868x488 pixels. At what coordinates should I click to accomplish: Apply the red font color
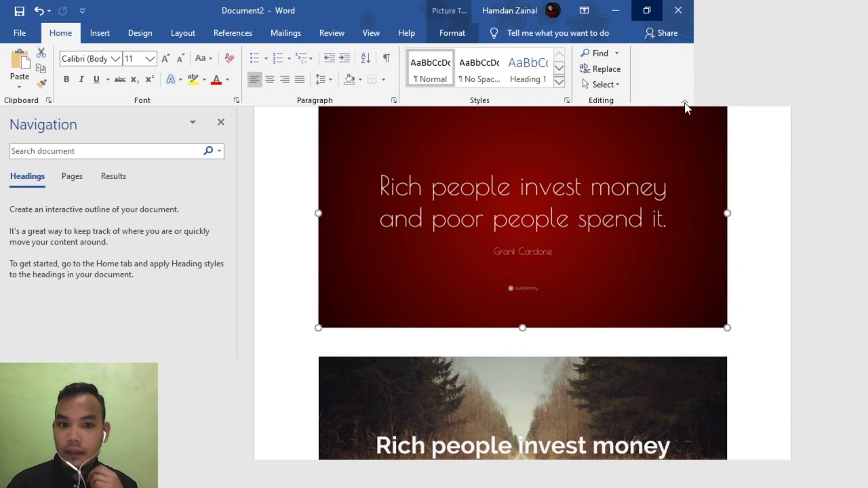click(216, 79)
